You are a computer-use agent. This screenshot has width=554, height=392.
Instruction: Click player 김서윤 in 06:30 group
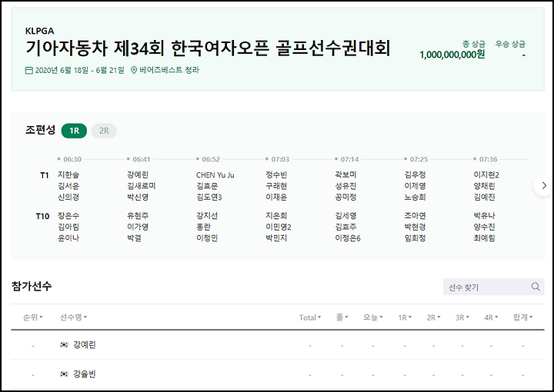click(68, 185)
